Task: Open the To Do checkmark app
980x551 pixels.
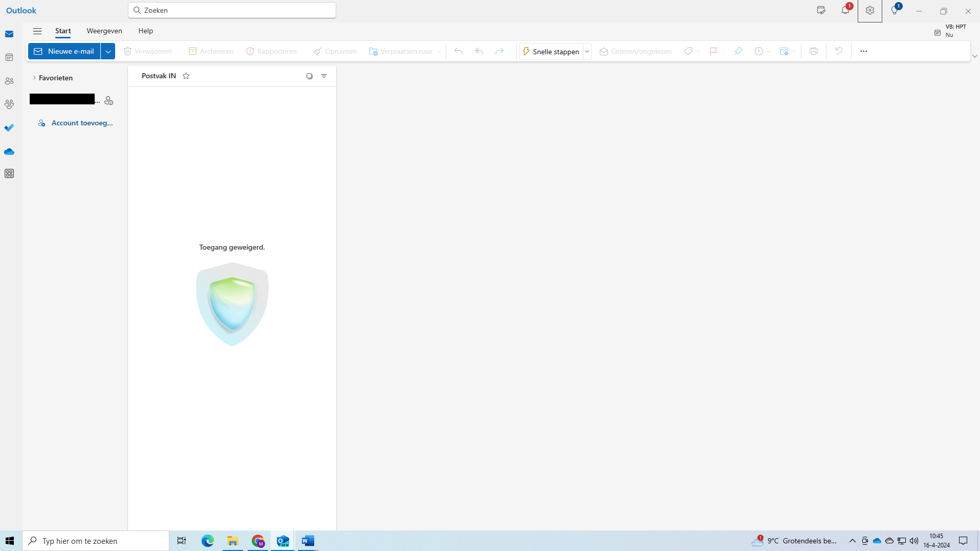Action: point(9,128)
